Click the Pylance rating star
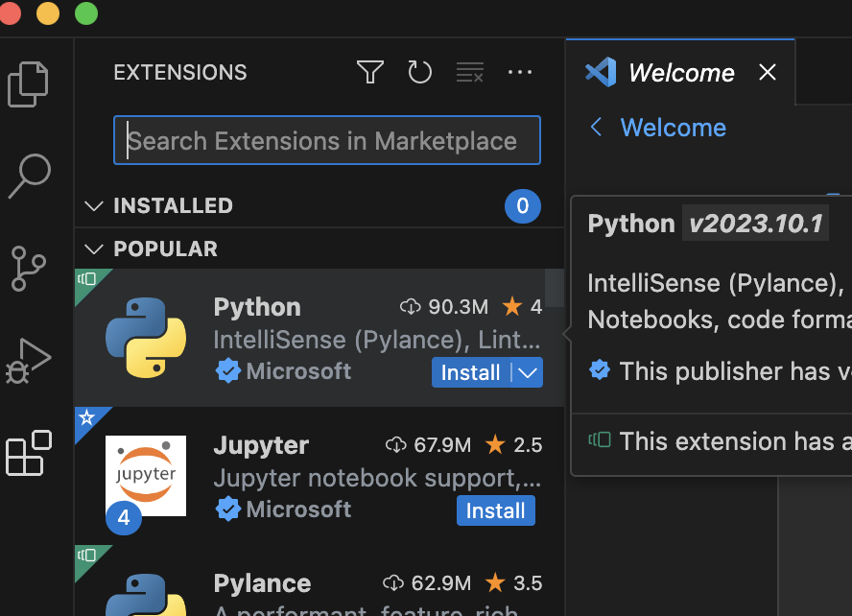 point(495,582)
